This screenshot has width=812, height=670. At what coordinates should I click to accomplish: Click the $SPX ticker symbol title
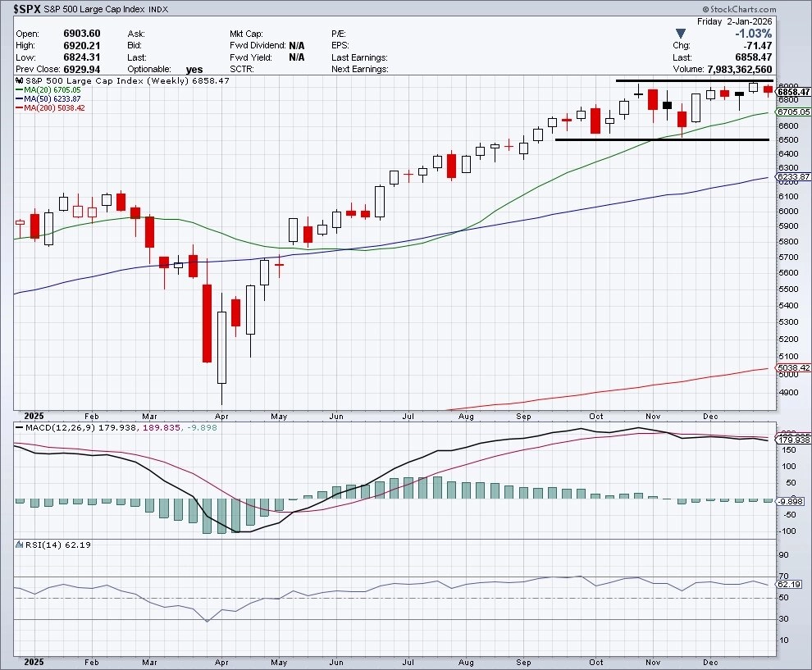pyautogui.click(x=27, y=9)
